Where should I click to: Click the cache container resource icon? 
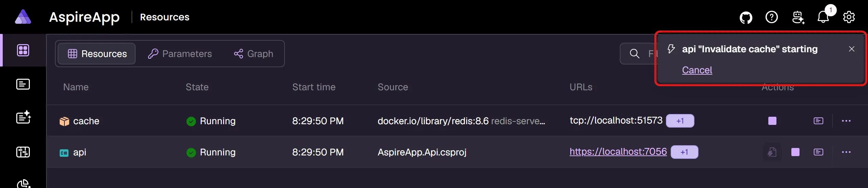click(x=64, y=121)
